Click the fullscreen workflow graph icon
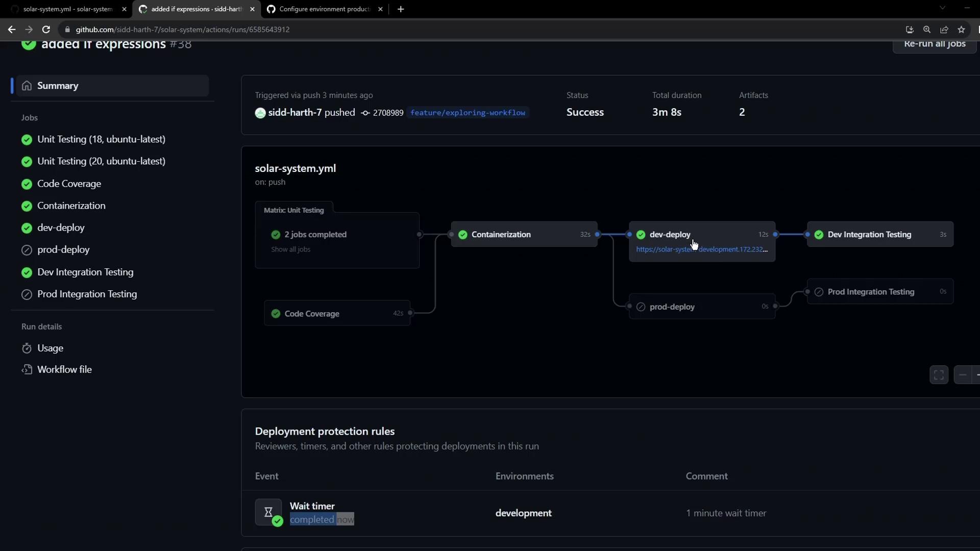Viewport: 980px width, 551px height. click(x=939, y=375)
